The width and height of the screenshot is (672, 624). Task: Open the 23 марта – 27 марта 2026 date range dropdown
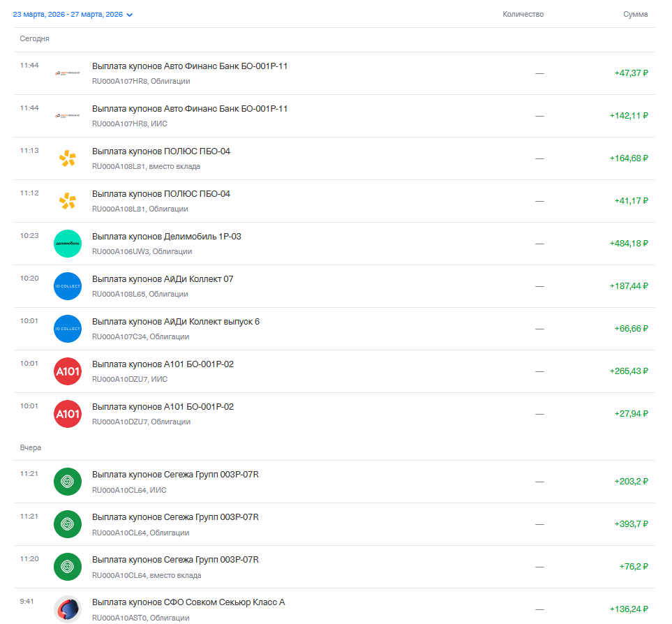73,15
